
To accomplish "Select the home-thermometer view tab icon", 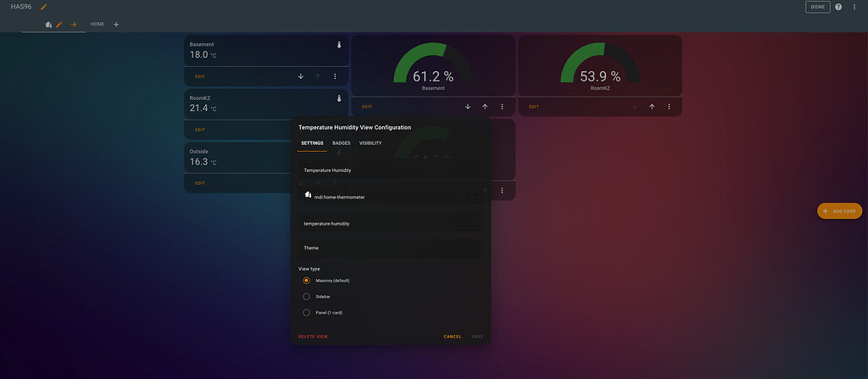I will coord(48,25).
